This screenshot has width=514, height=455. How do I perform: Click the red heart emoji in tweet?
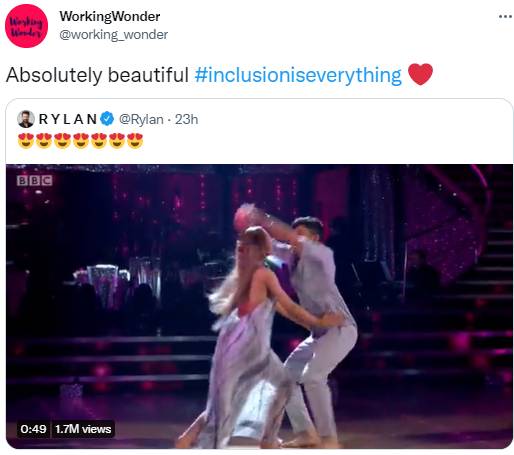(420, 74)
